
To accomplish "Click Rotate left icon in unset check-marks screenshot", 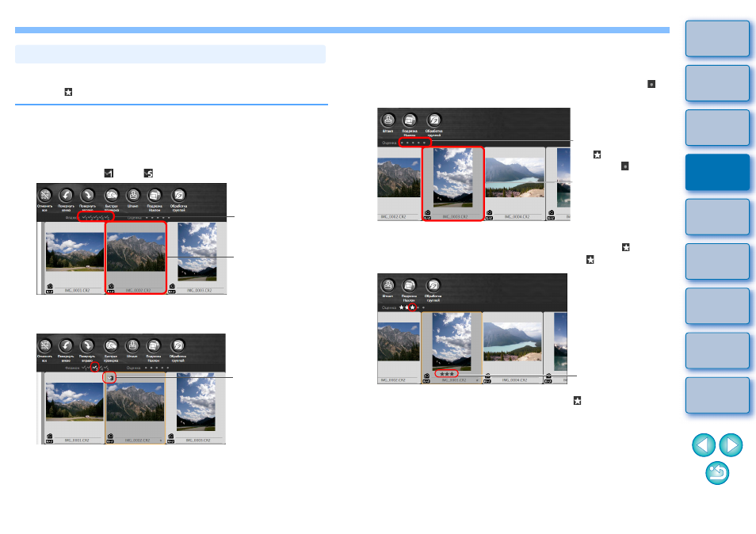I will click(66, 196).
